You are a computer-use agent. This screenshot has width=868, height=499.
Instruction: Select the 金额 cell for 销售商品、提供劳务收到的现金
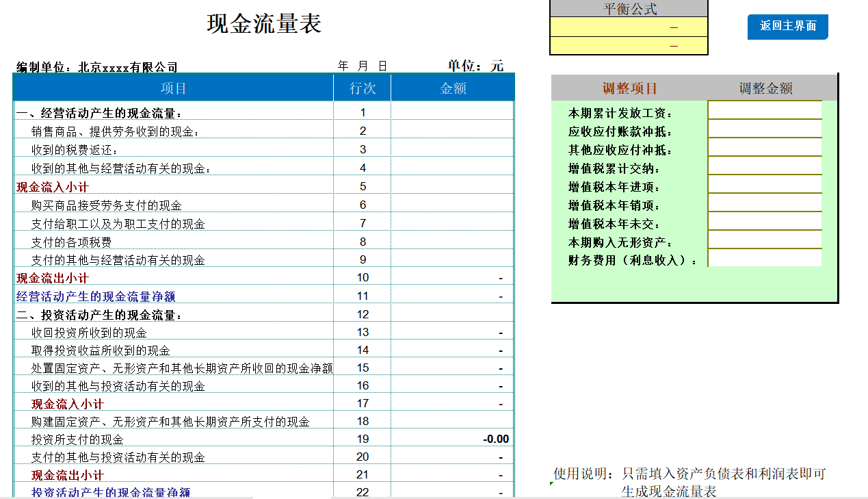pos(451,131)
